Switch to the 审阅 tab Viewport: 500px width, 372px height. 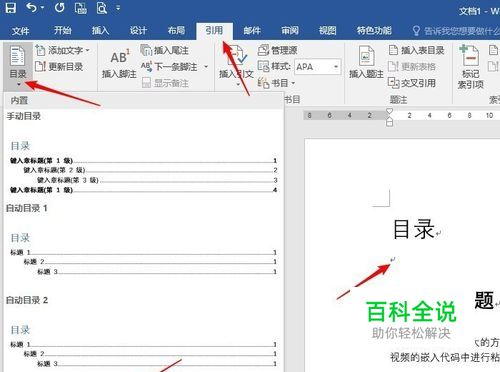pyautogui.click(x=290, y=31)
